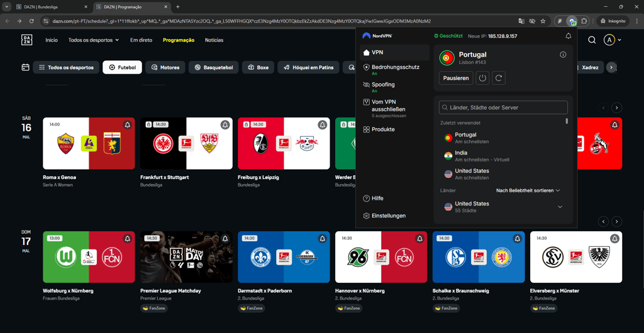Viewport: 644px width, 333px height.
Task: Click FanZone badge under Darmstadt x Paderborn
Action: pos(252,308)
